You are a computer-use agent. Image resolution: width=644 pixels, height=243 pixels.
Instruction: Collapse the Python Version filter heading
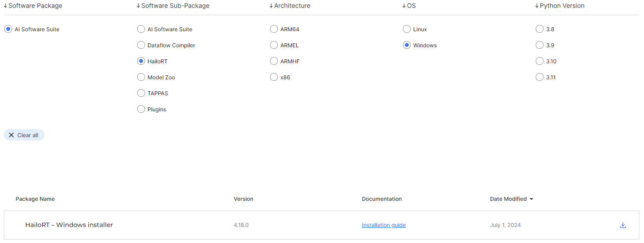coord(560,6)
